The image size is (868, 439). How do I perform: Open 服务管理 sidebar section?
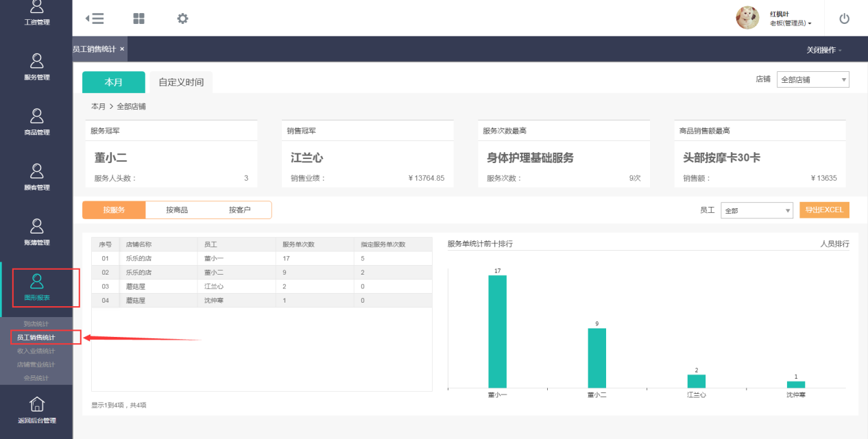click(36, 67)
